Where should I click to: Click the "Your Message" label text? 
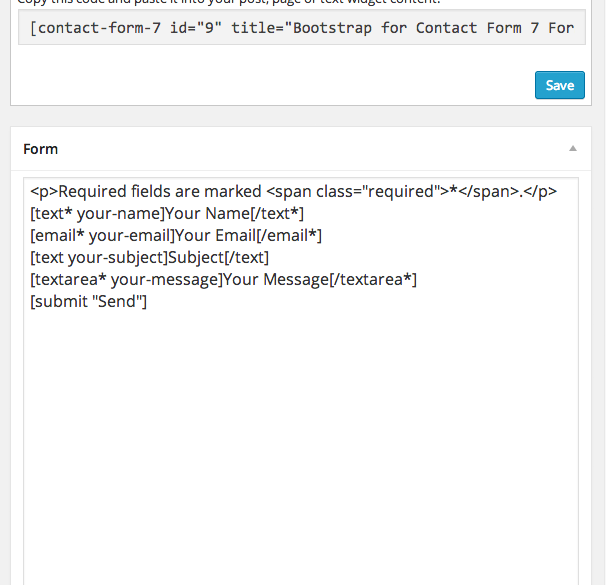coord(275,279)
